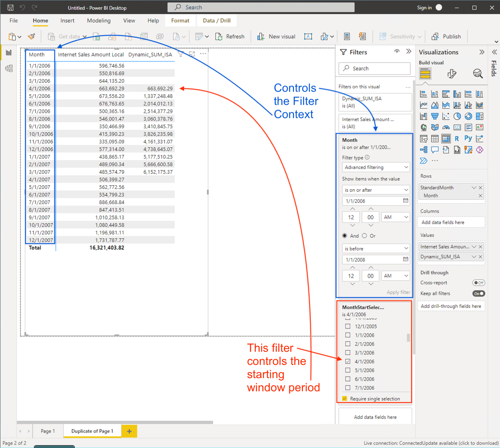The width and height of the screenshot is (500, 448).
Task: Select the globe Map visualization icon
Action: pos(424,127)
